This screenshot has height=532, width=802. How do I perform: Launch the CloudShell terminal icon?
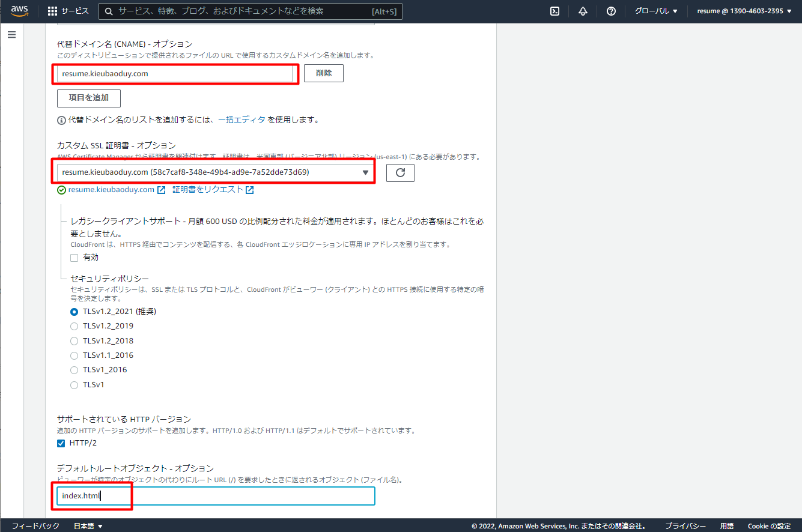pyautogui.click(x=555, y=11)
